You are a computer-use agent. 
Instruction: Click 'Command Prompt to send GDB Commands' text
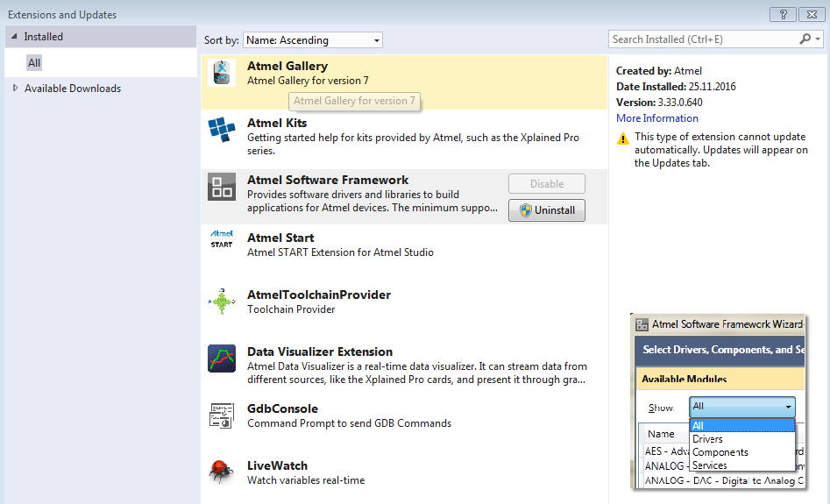pos(350,423)
